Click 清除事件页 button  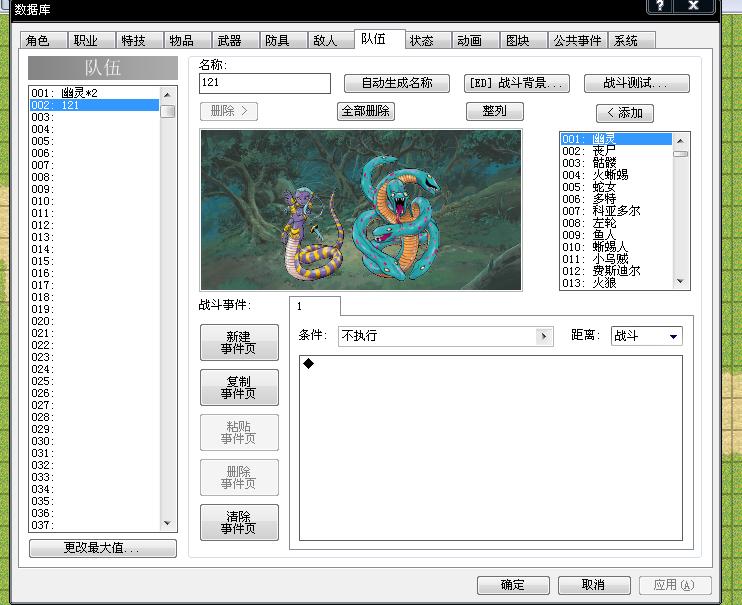(x=239, y=523)
